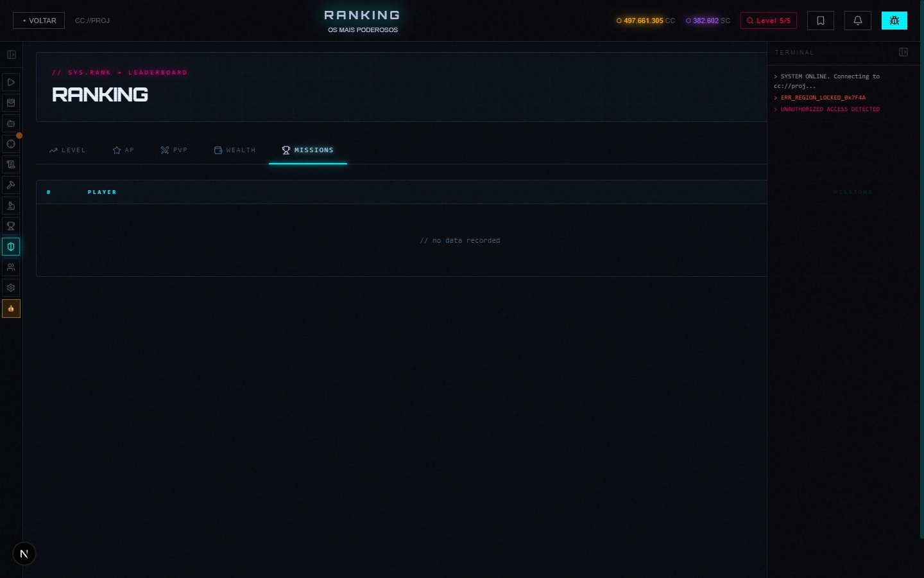Image resolution: width=924 pixels, height=578 pixels.
Task: Click the PLAYER column header
Action: click(102, 192)
